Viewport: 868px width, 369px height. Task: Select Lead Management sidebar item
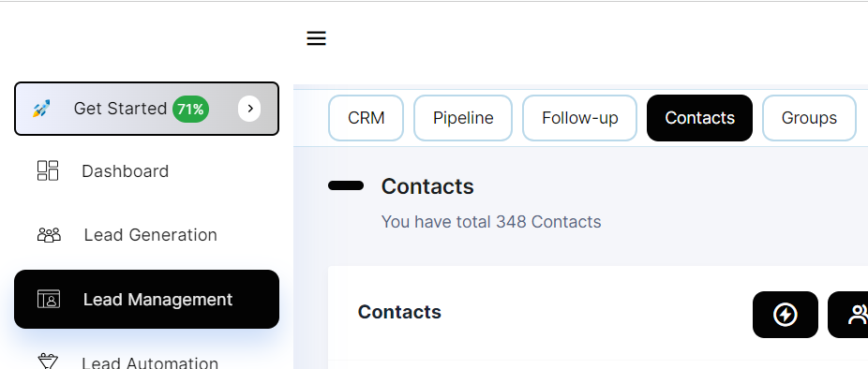pyautogui.click(x=146, y=300)
